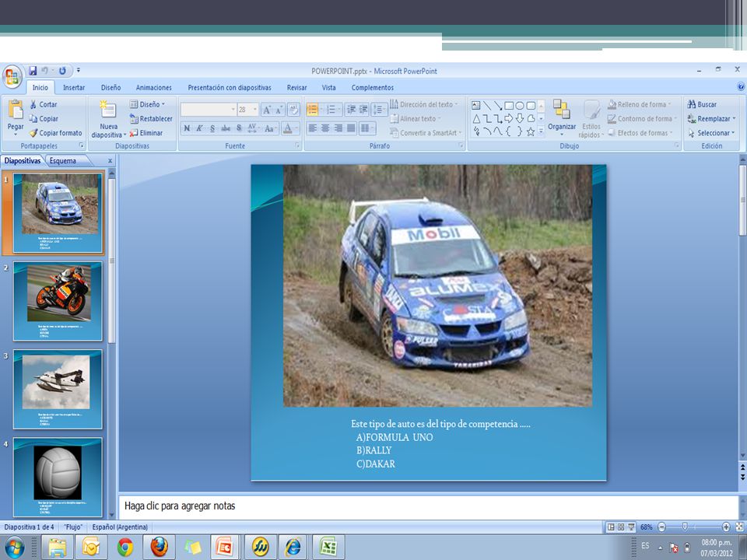
Task: Open the Insertar ribbon tab
Action: pyautogui.click(x=74, y=88)
